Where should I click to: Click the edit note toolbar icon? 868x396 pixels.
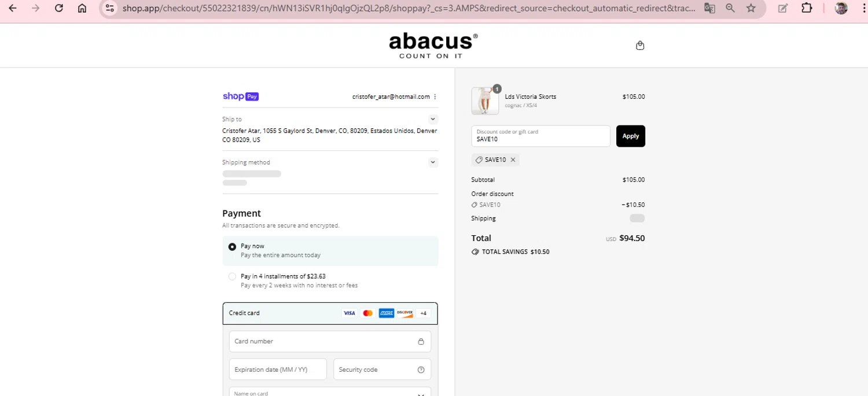point(783,8)
